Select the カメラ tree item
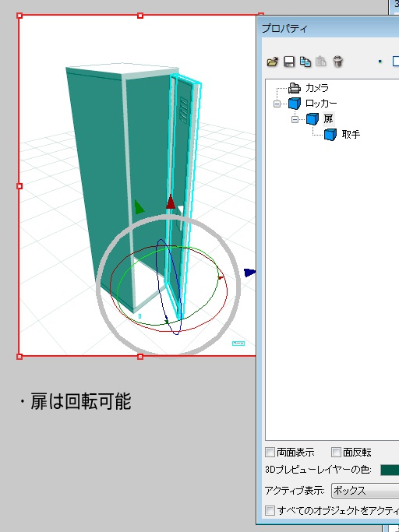Screen dimensions: 399x532 pos(317,88)
